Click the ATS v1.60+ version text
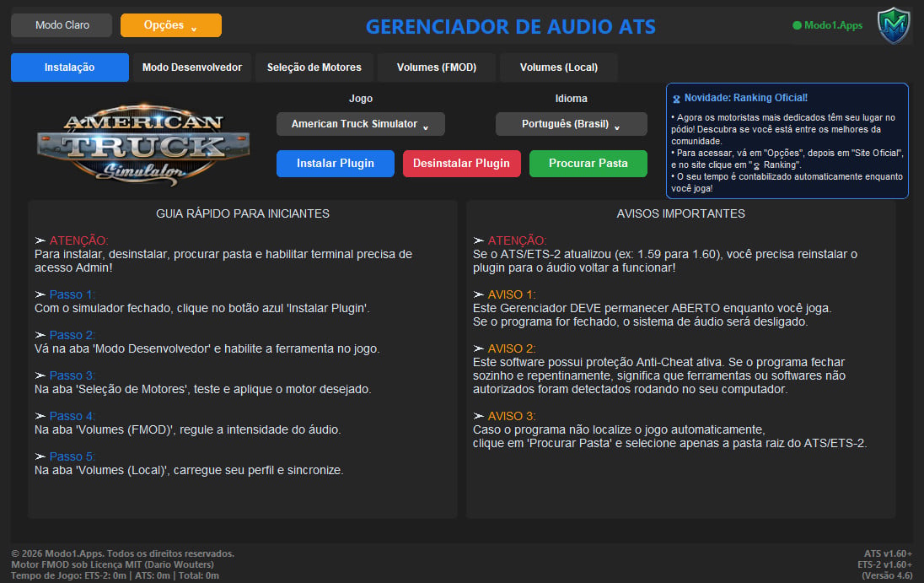 click(888, 553)
